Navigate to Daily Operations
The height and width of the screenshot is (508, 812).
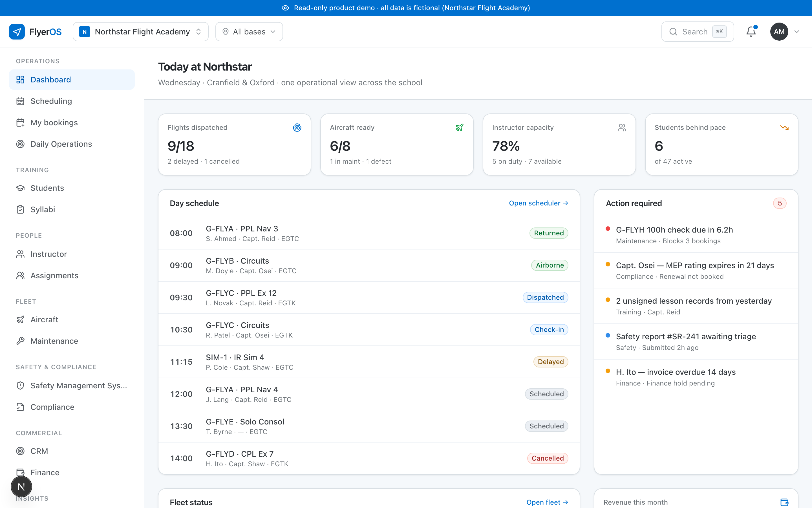pyautogui.click(x=72, y=144)
